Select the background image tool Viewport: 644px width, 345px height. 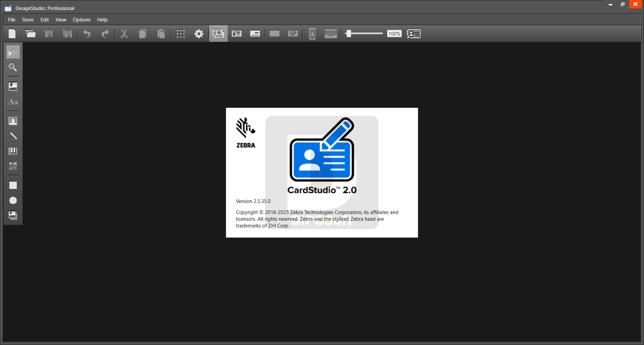coord(13,215)
